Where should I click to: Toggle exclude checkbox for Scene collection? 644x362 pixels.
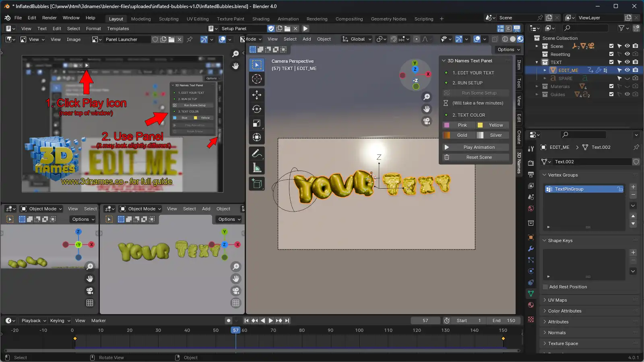point(611,46)
